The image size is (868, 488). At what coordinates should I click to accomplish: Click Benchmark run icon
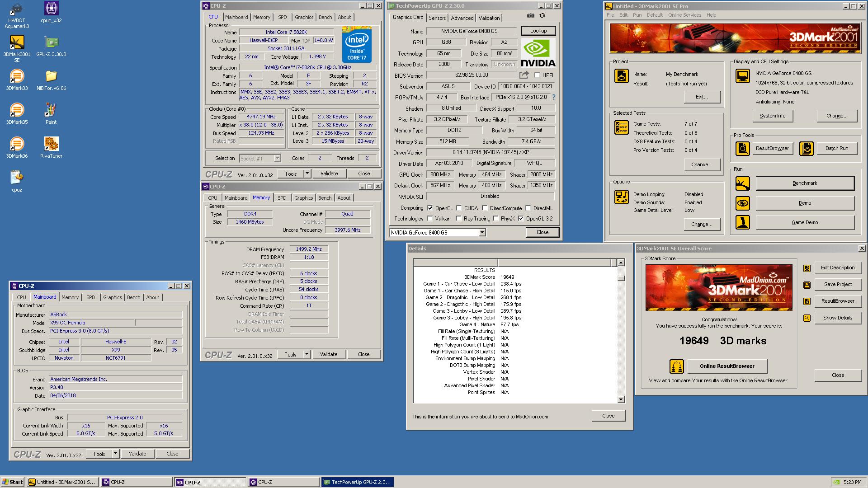(x=742, y=183)
